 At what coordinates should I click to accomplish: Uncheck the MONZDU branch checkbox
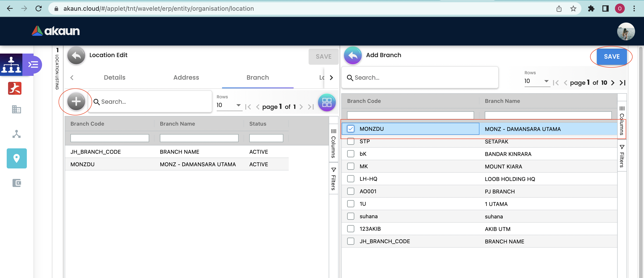(350, 129)
